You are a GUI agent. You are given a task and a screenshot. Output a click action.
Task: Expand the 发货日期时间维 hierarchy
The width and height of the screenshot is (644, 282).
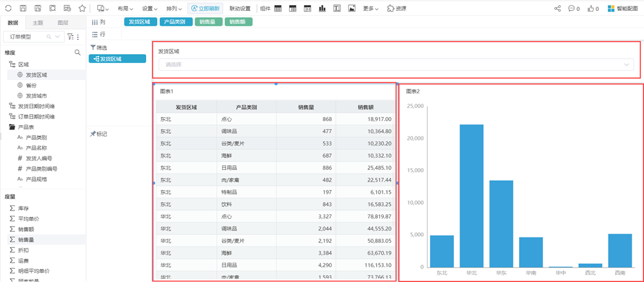[12, 106]
